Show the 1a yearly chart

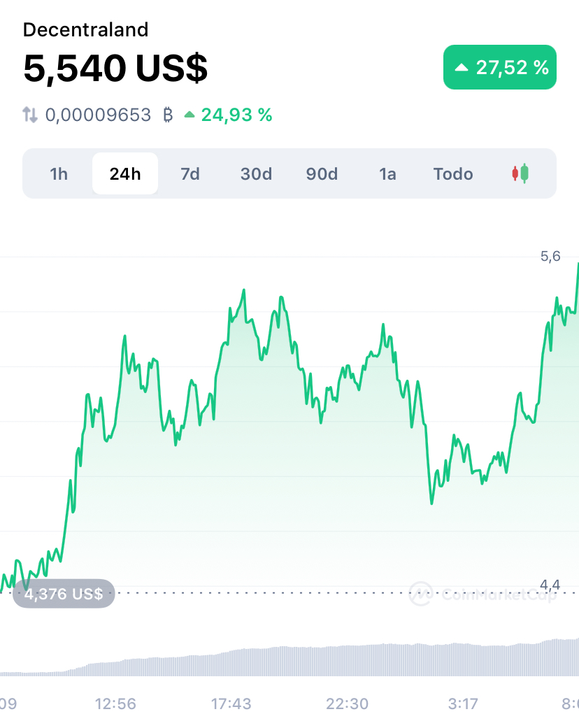point(387,174)
